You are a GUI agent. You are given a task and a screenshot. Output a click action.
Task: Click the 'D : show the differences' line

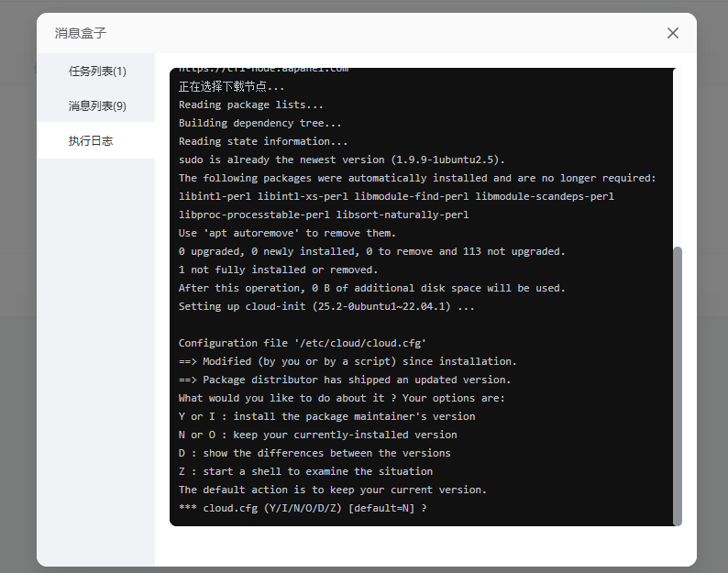click(x=314, y=453)
